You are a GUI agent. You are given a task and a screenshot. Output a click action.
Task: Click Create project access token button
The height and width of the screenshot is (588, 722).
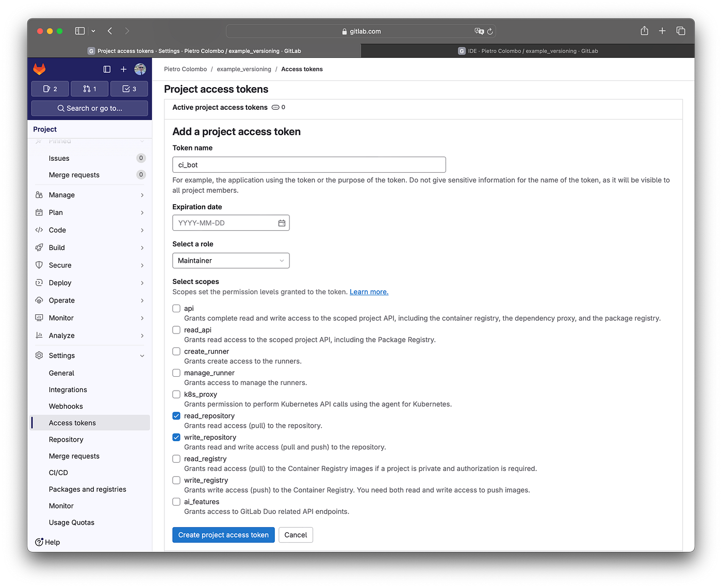coord(223,535)
